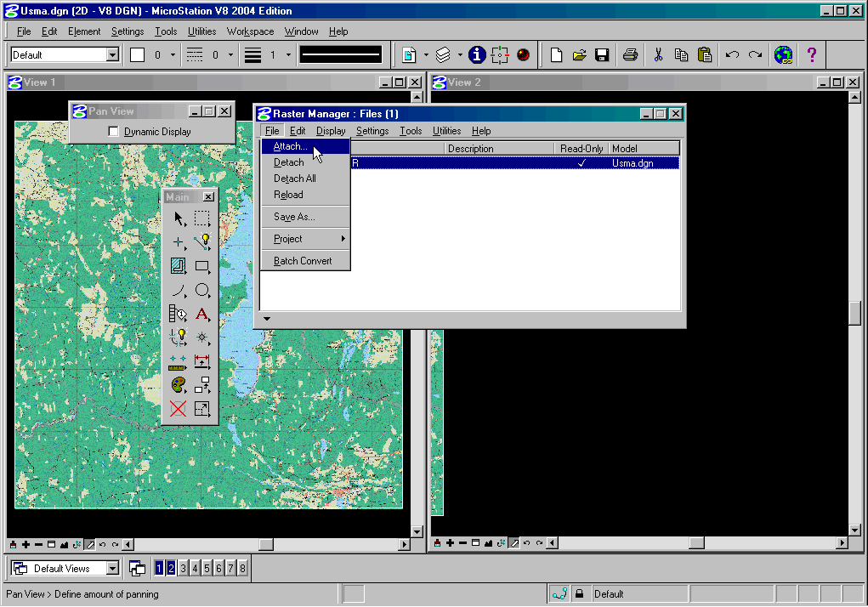
Task: Click the Read-Only column header
Action: 582,148
